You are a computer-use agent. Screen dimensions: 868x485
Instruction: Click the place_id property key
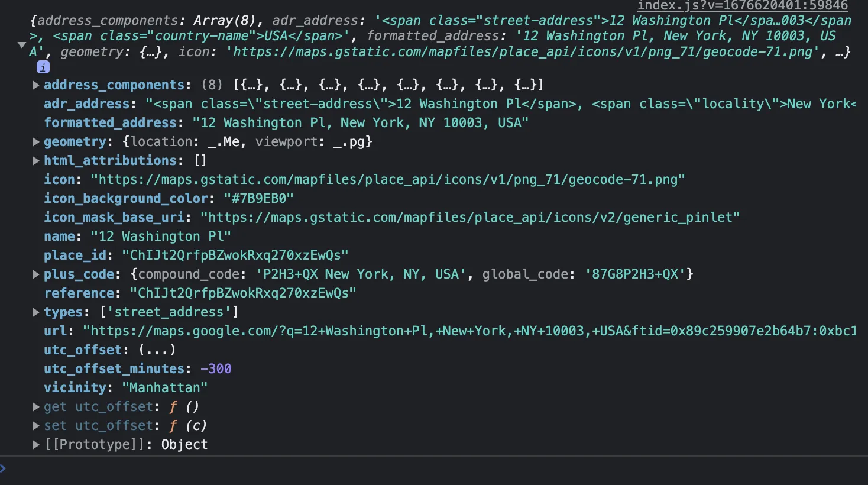(75, 256)
